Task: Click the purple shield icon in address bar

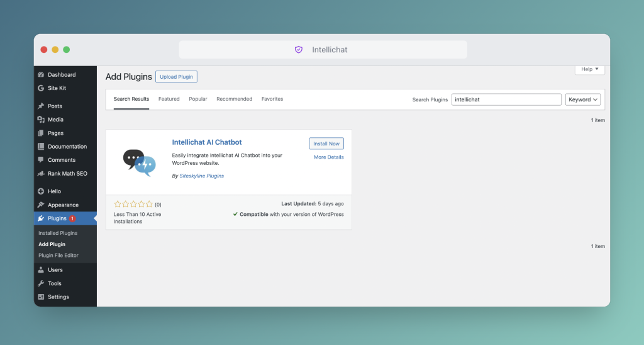Action: point(299,50)
